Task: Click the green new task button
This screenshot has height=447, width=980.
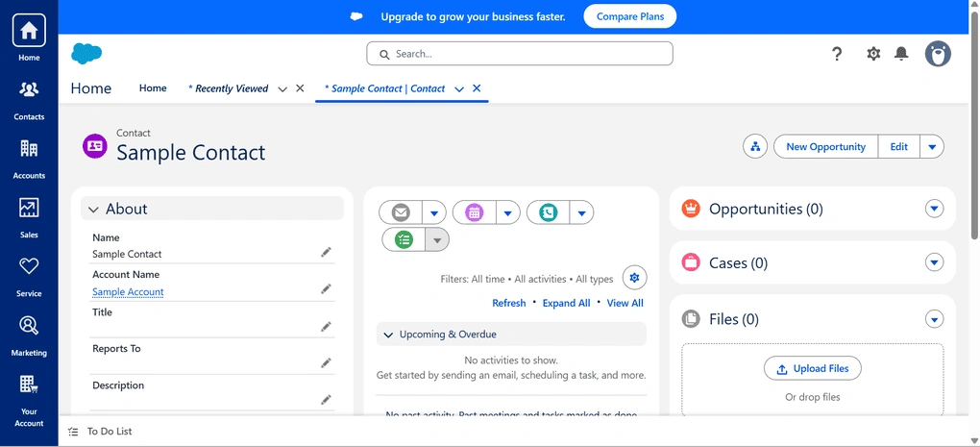Action: click(x=404, y=239)
